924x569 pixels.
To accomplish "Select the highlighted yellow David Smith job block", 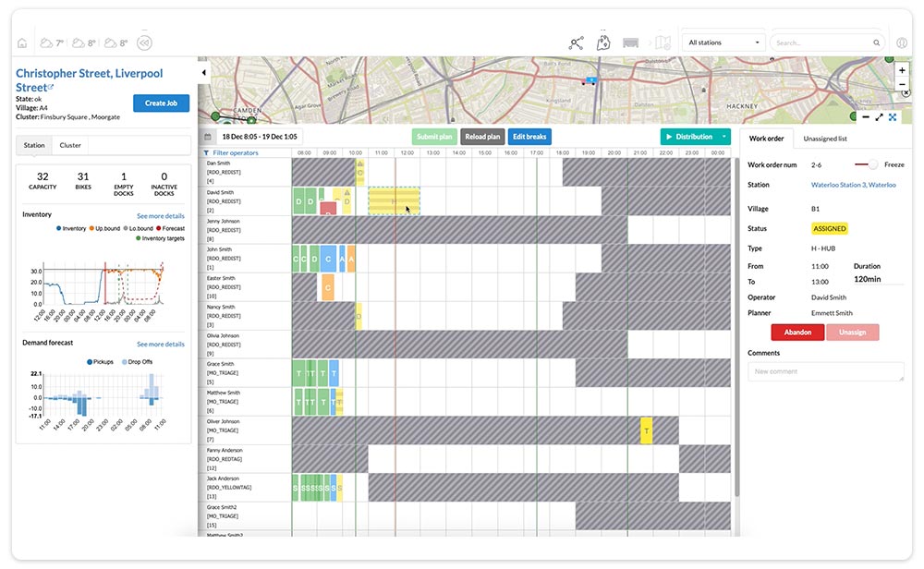I will (x=395, y=200).
